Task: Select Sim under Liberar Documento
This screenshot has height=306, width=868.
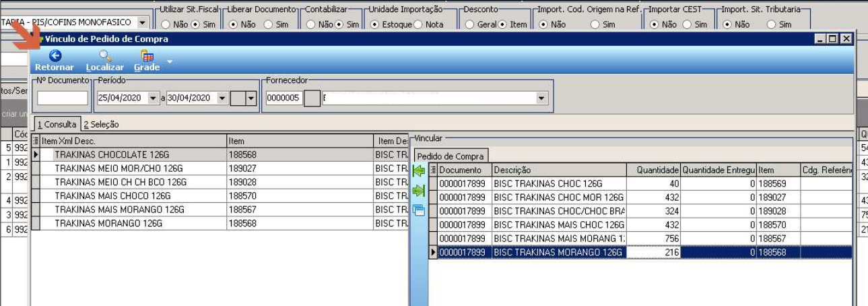Action: pos(276,24)
